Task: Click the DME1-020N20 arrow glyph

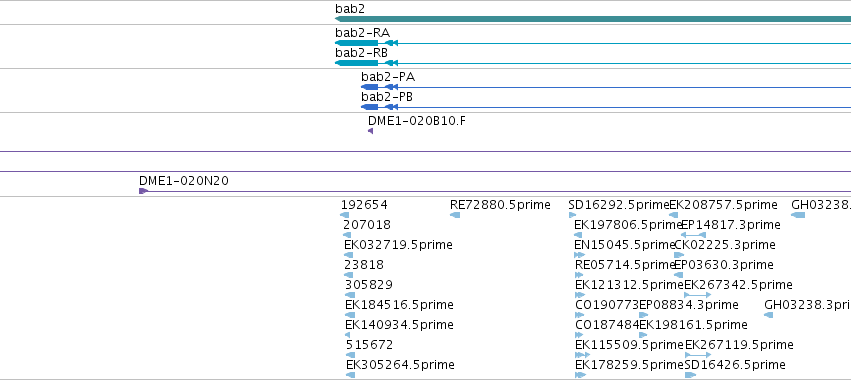Action: [x=143, y=191]
